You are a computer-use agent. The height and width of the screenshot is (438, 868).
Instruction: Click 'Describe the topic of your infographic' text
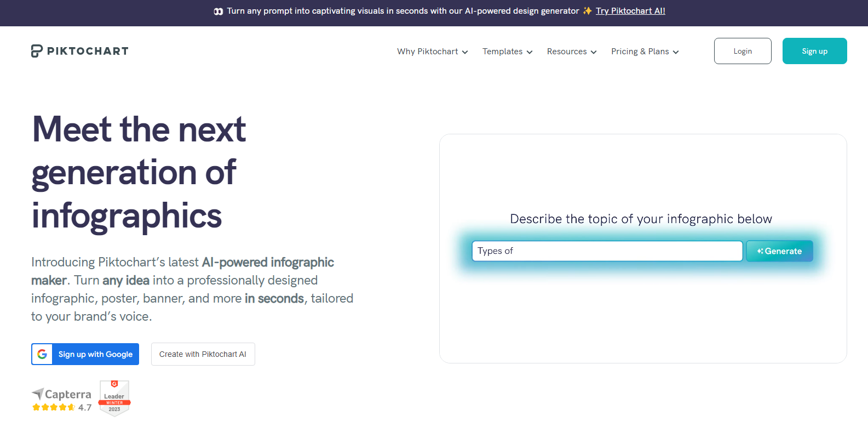coord(641,219)
